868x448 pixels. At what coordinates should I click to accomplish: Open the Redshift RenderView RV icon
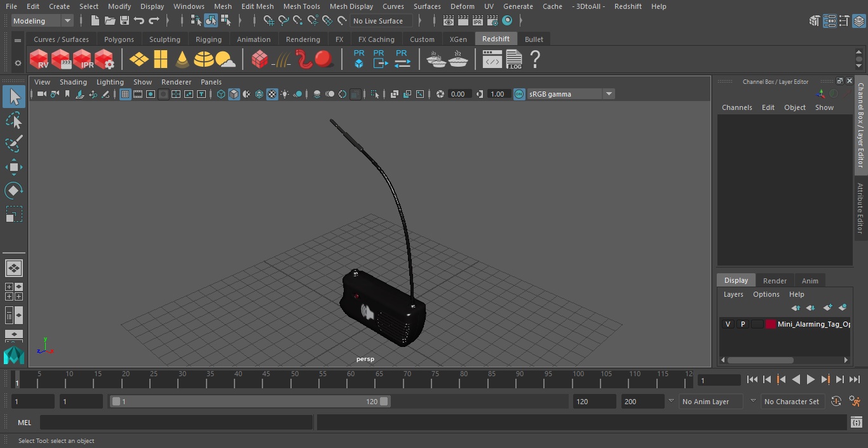click(39, 60)
